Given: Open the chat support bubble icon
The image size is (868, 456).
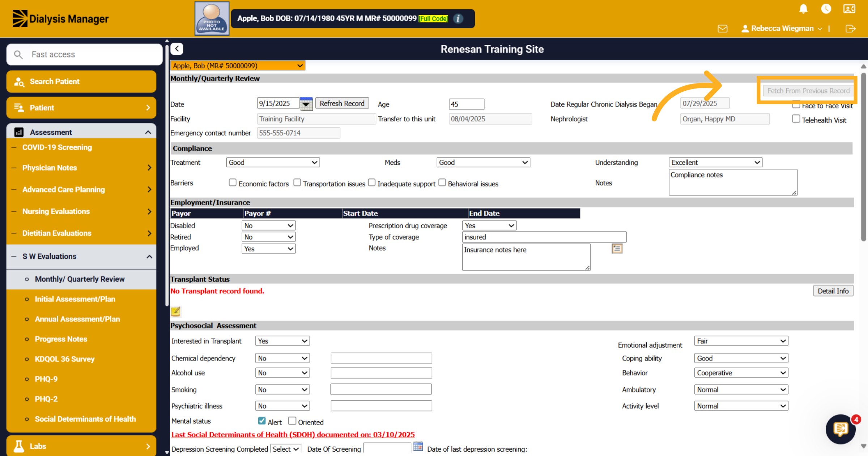Looking at the screenshot, I should [x=841, y=429].
